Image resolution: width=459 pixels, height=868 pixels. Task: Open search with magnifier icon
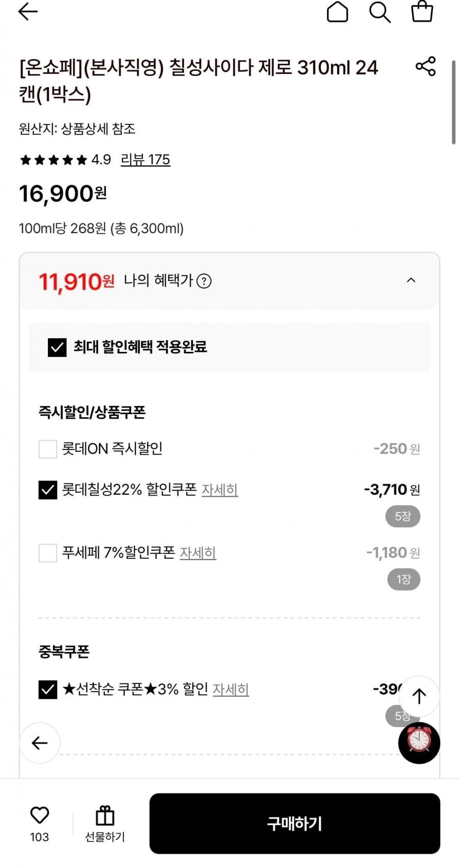click(x=380, y=12)
